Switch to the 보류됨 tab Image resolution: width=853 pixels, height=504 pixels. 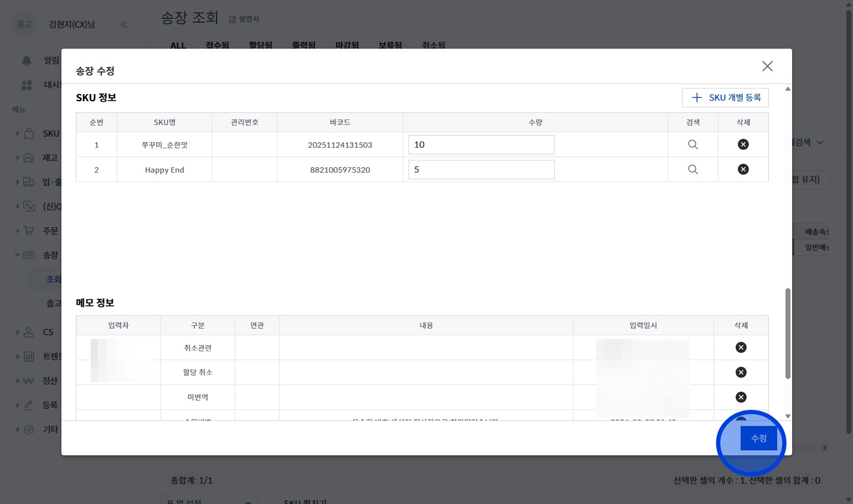(390, 45)
